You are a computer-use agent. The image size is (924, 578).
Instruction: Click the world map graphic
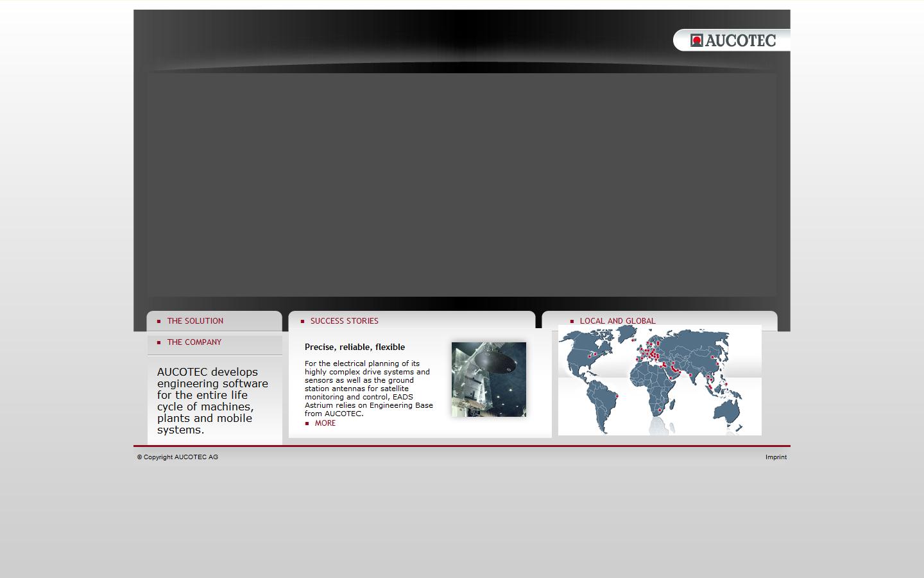pos(660,380)
